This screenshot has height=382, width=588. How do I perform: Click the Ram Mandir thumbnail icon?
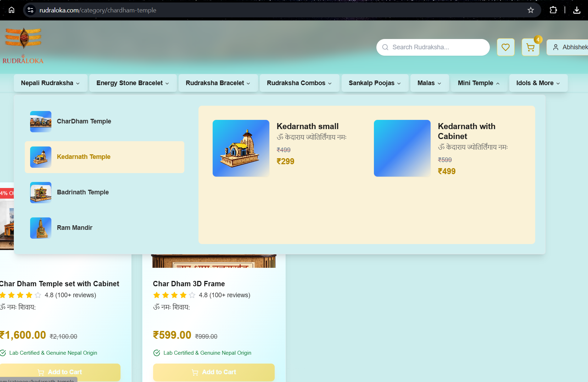tap(41, 228)
